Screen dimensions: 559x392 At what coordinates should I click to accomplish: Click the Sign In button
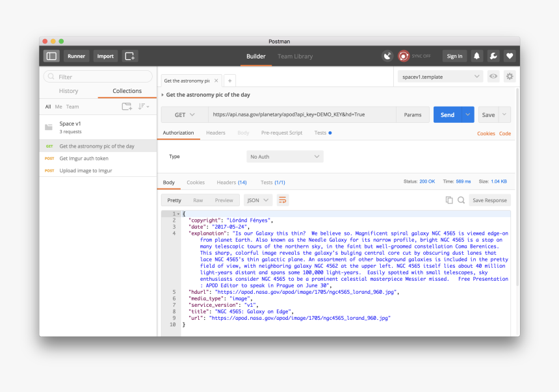pyautogui.click(x=454, y=56)
